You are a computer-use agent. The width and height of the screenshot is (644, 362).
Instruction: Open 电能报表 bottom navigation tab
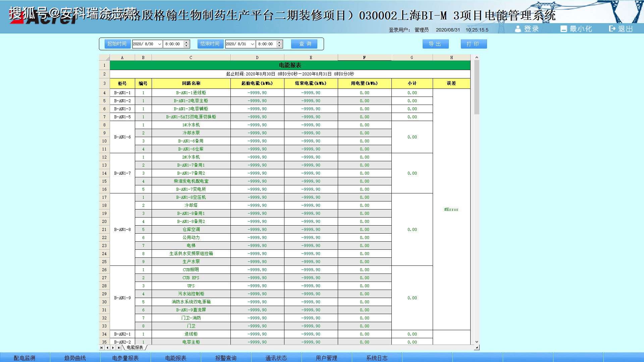tap(176, 358)
